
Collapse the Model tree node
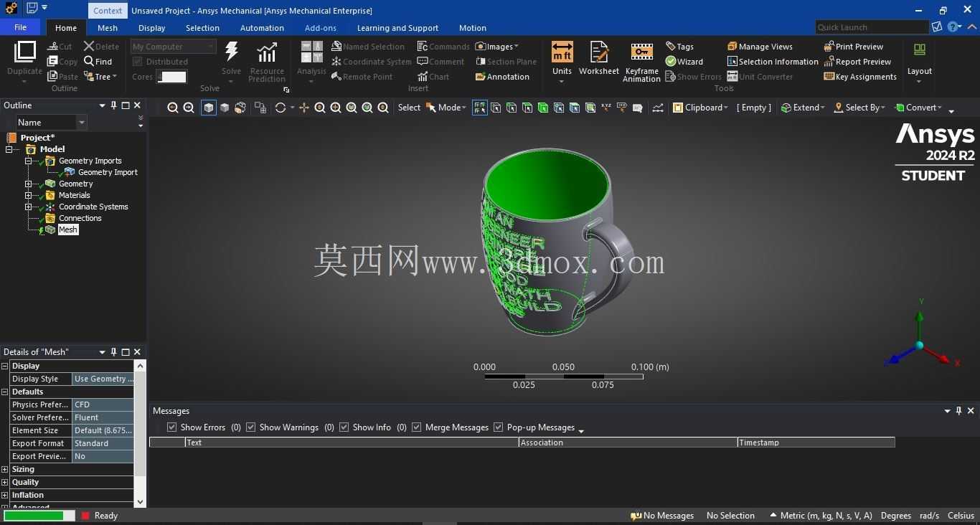(9, 149)
